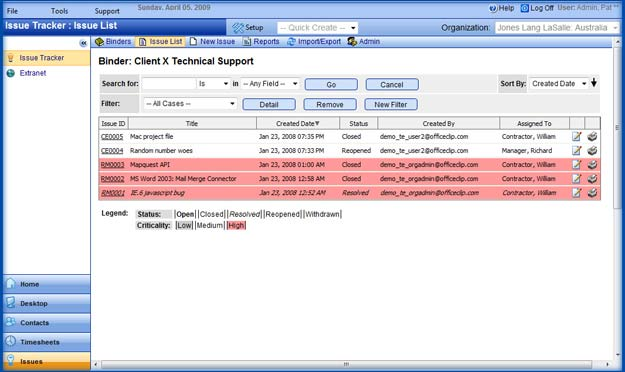Click in the Search for text field
The image size is (625, 372).
(169, 84)
